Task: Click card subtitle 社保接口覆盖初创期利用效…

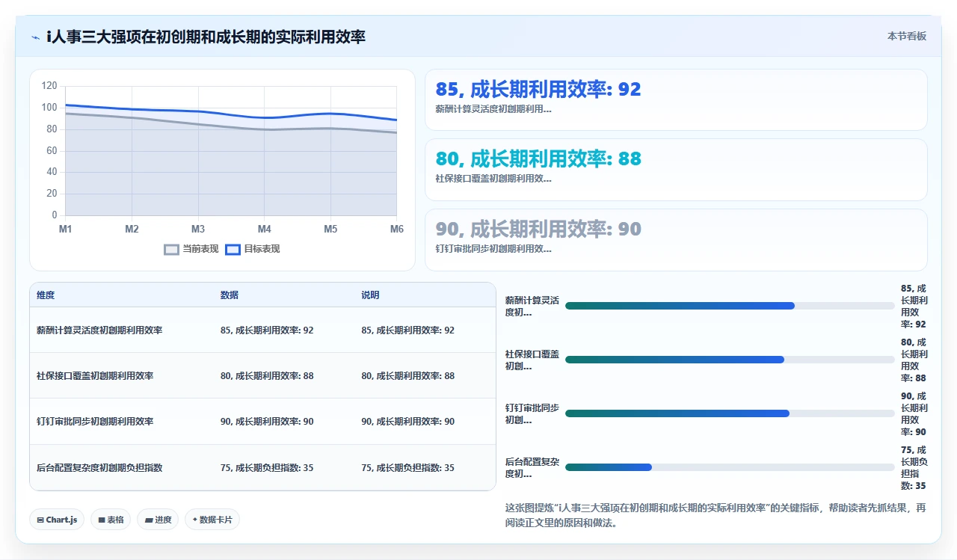Action: (493, 179)
